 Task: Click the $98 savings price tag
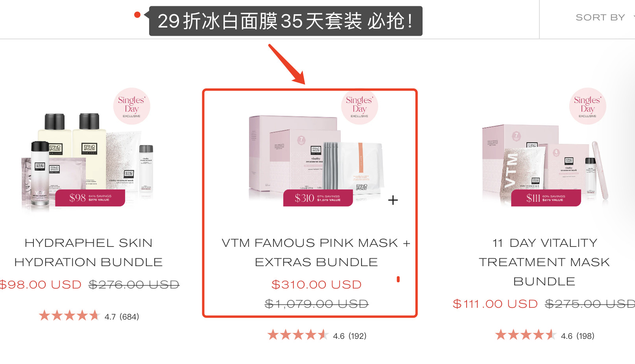tap(90, 198)
